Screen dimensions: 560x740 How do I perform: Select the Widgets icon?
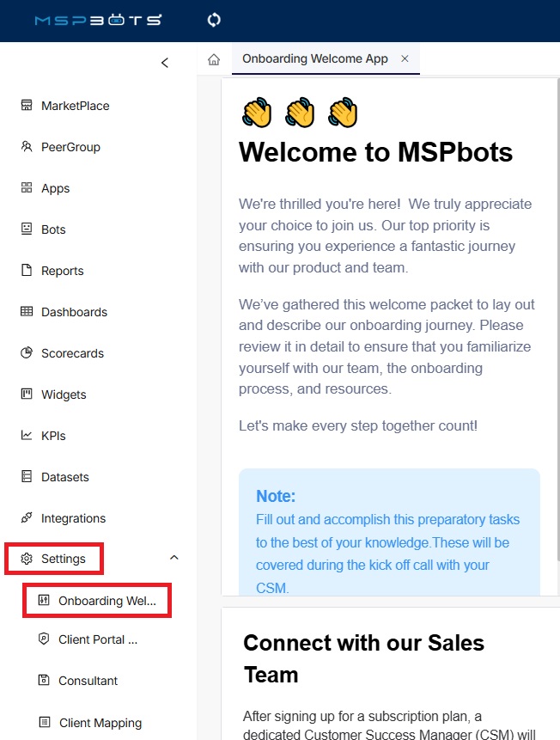click(x=27, y=394)
